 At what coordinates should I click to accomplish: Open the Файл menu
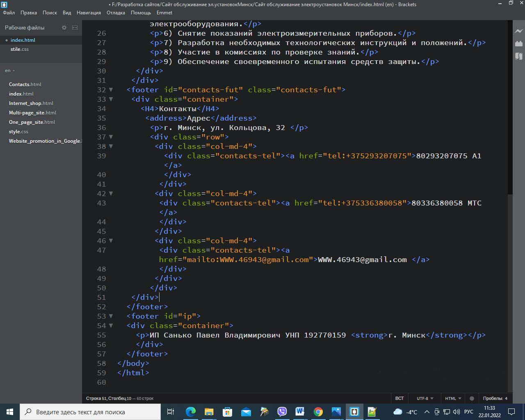tap(9, 13)
